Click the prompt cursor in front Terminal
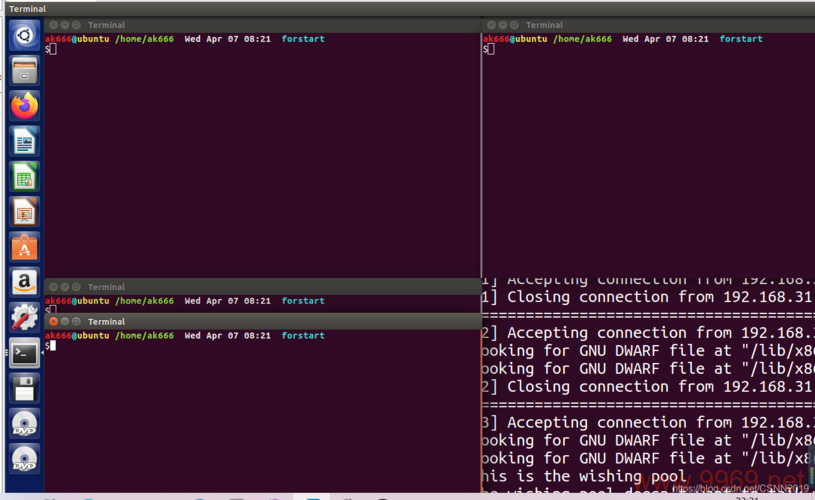Screen dimensions: 815x500 pos(53,346)
